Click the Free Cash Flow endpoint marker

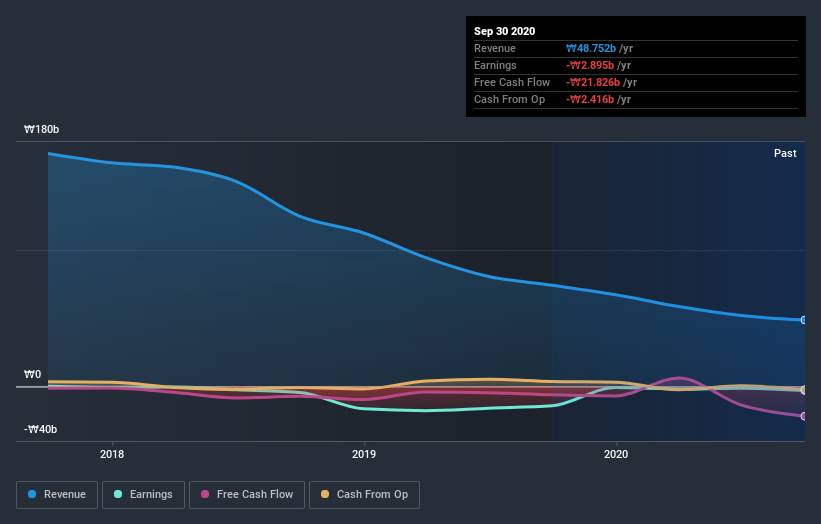pos(804,416)
